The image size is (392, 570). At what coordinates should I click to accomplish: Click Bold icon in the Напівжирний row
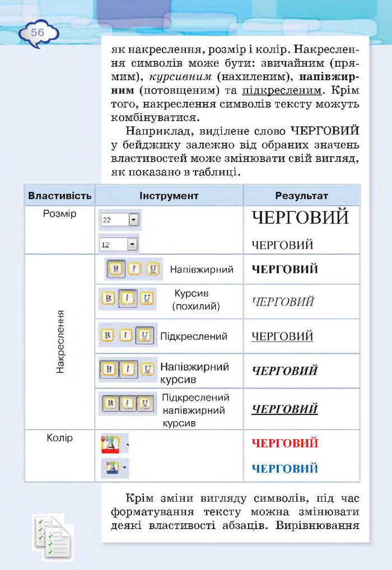pyautogui.click(x=116, y=269)
